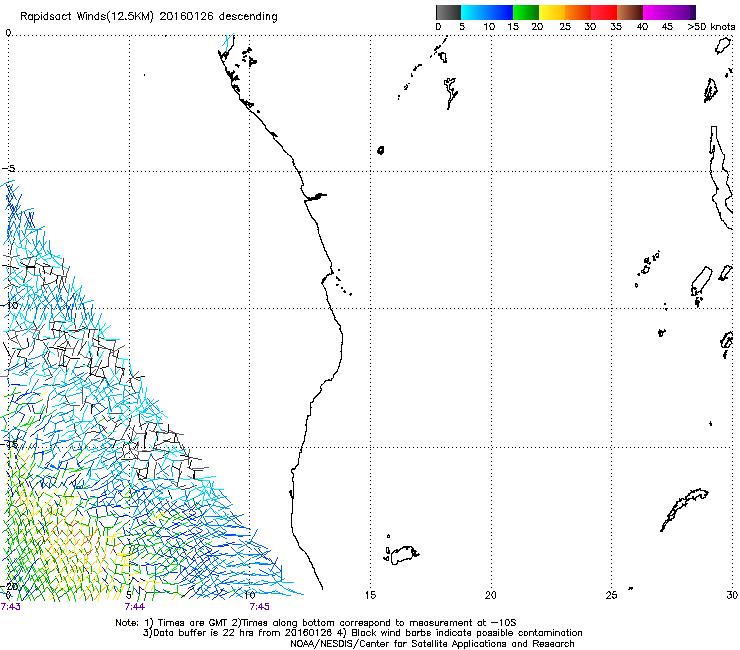Click the magenta 40–45 knots legend segment
The width and height of the screenshot is (740, 650).
(x=656, y=12)
